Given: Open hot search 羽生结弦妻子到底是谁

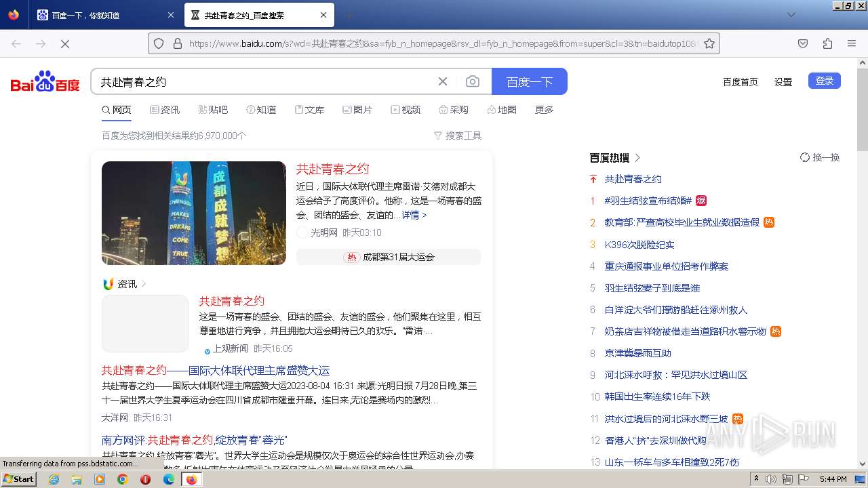Looking at the screenshot, I should [652, 288].
